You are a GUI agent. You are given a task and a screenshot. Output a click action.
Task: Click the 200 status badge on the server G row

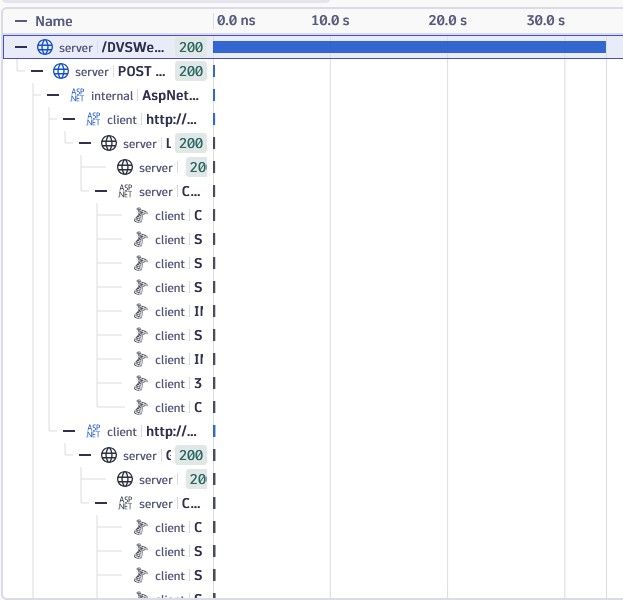191,455
